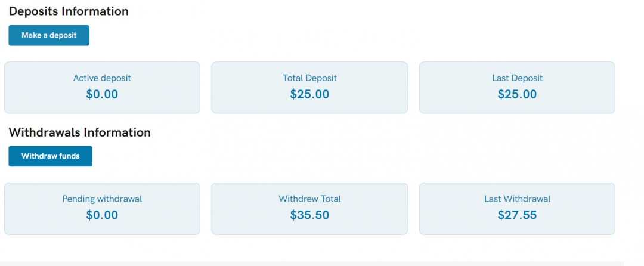Click the $35.50 Withdrew Total amount
Screen dimensions: 644x266
[x=309, y=215]
